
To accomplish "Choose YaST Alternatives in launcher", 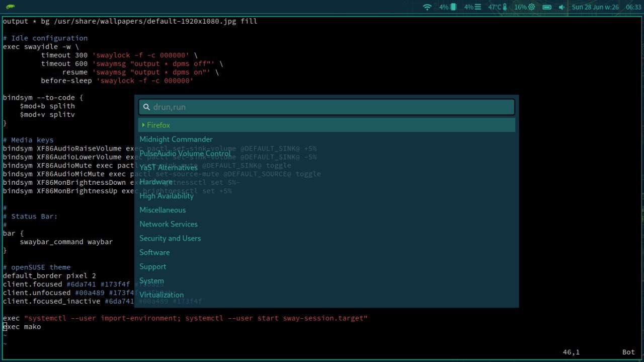I will [327, 167].
